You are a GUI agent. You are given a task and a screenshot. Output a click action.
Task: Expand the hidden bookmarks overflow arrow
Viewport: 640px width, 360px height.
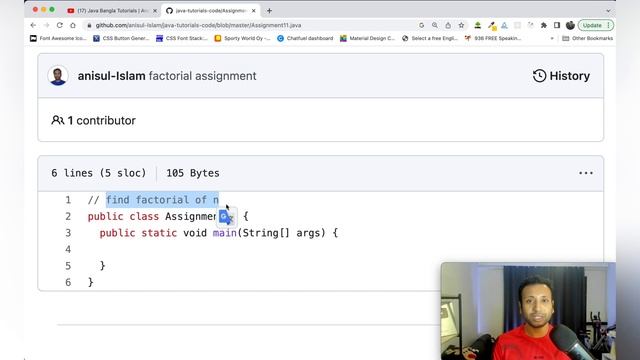[x=552, y=38]
